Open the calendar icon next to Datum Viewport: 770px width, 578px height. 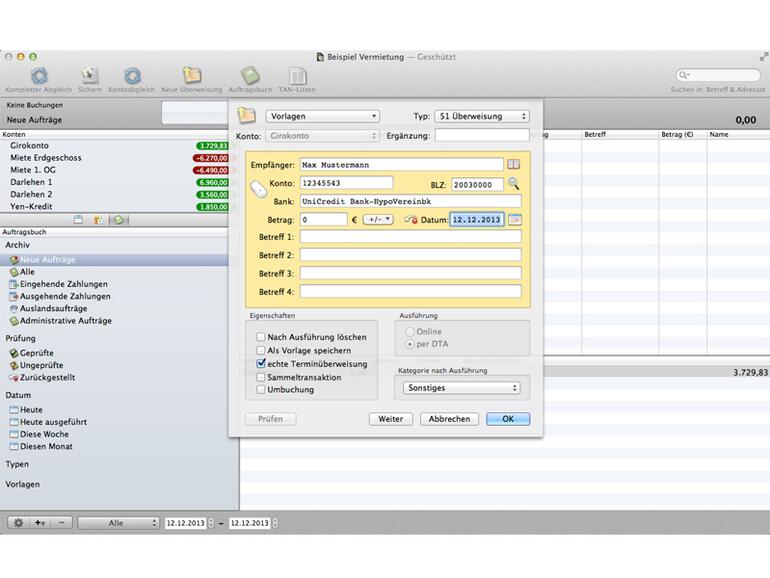tap(515, 219)
